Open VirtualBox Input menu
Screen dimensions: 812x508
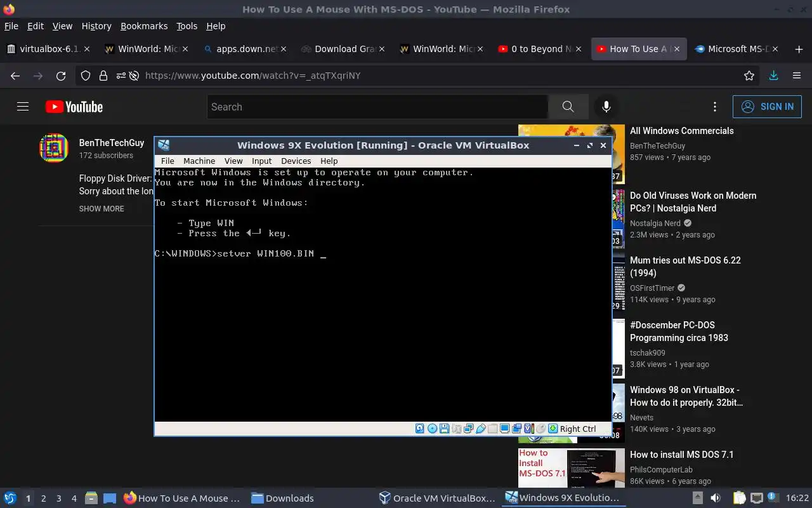(x=261, y=161)
